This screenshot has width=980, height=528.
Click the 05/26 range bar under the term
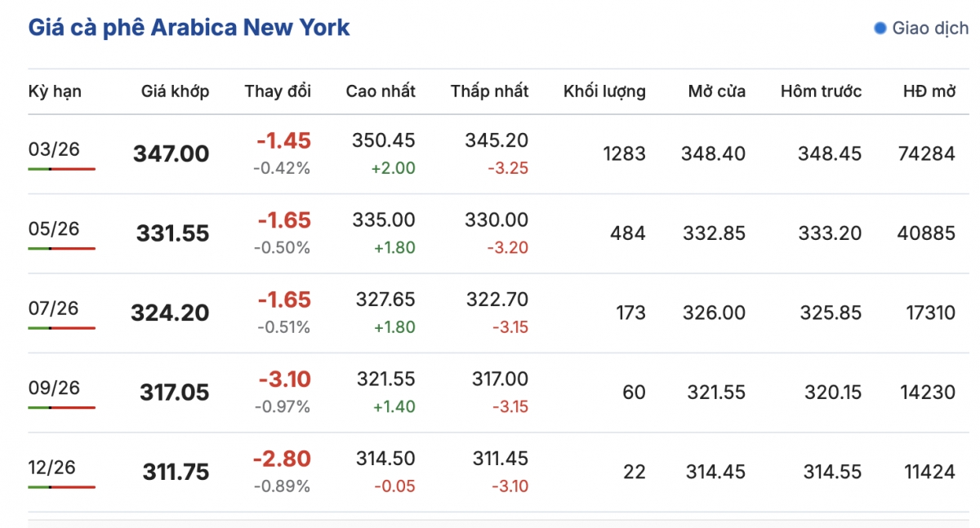click(x=61, y=248)
